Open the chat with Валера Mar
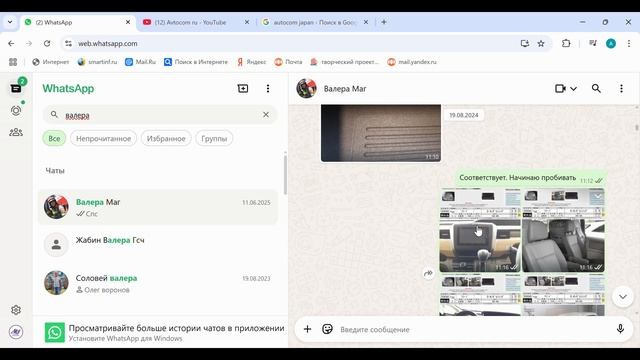 [158, 207]
